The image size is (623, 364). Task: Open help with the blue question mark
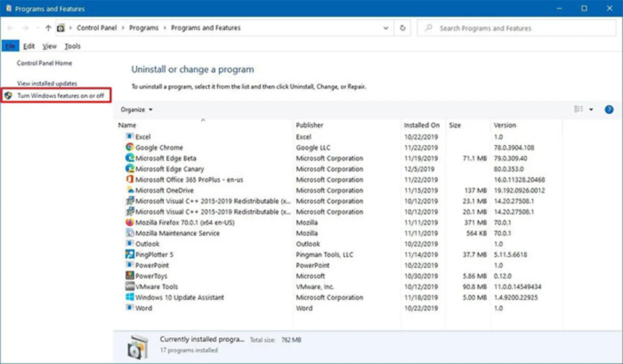609,110
